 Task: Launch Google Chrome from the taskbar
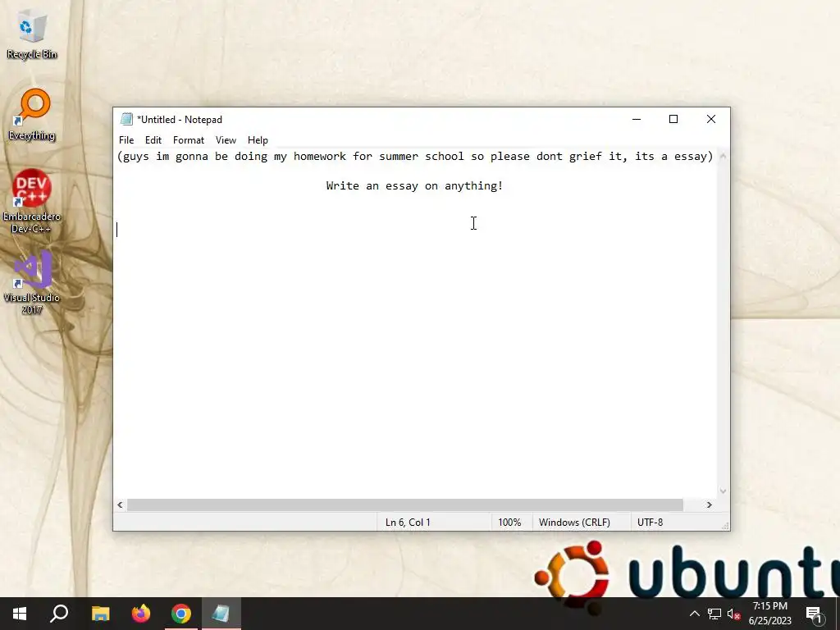181,614
